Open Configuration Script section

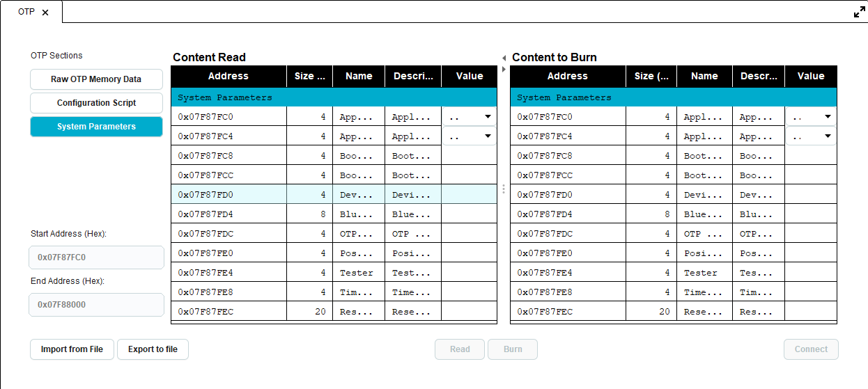tap(96, 103)
